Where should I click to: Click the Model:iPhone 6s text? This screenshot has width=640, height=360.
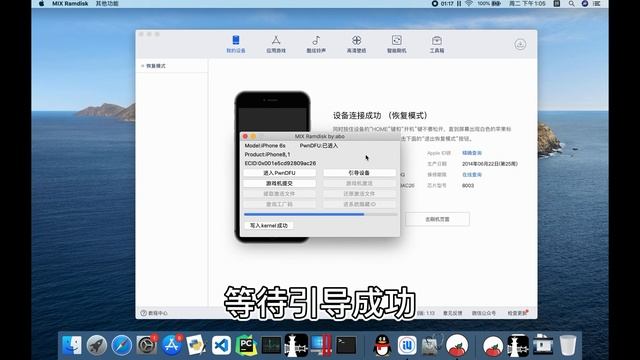point(265,146)
